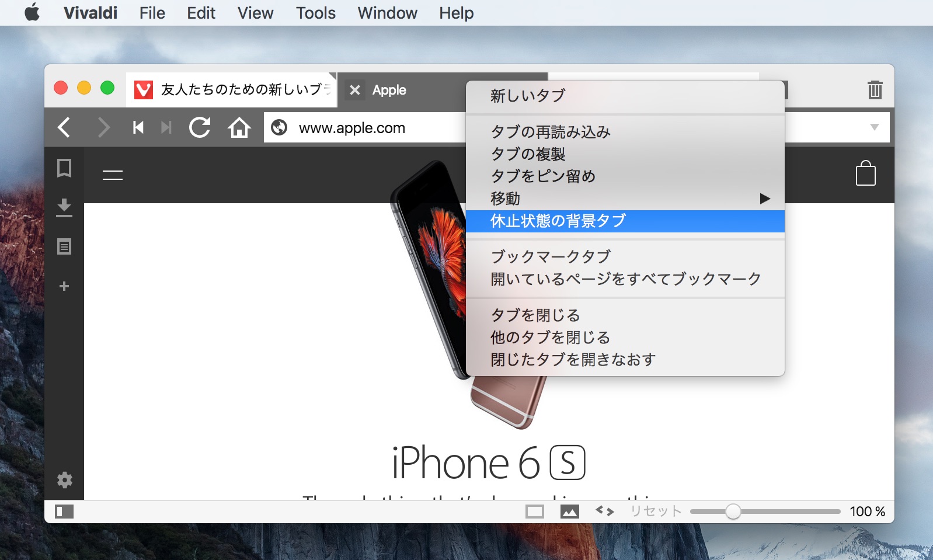This screenshot has width=933, height=560.
Task: Open the Apple site hamburger menu
Action: 113,175
